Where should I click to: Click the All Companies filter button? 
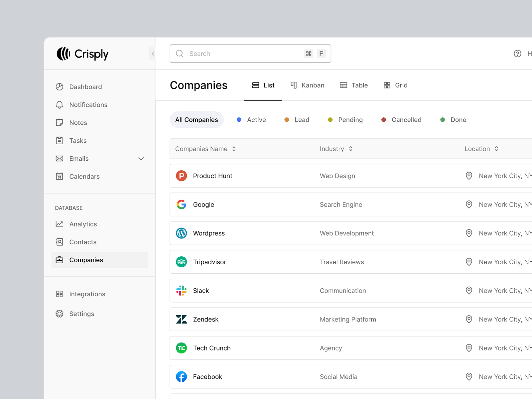click(x=197, y=120)
